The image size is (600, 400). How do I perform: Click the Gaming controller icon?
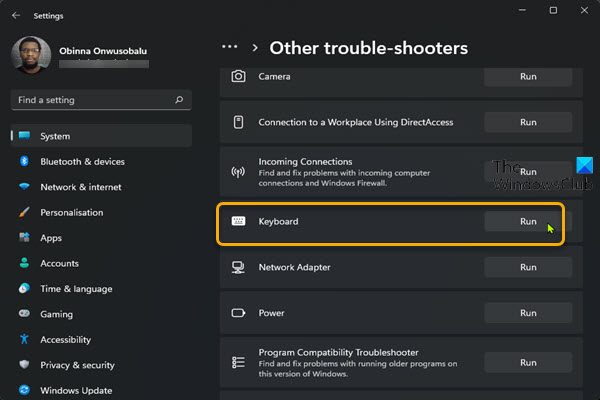click(x=22, y=314)
